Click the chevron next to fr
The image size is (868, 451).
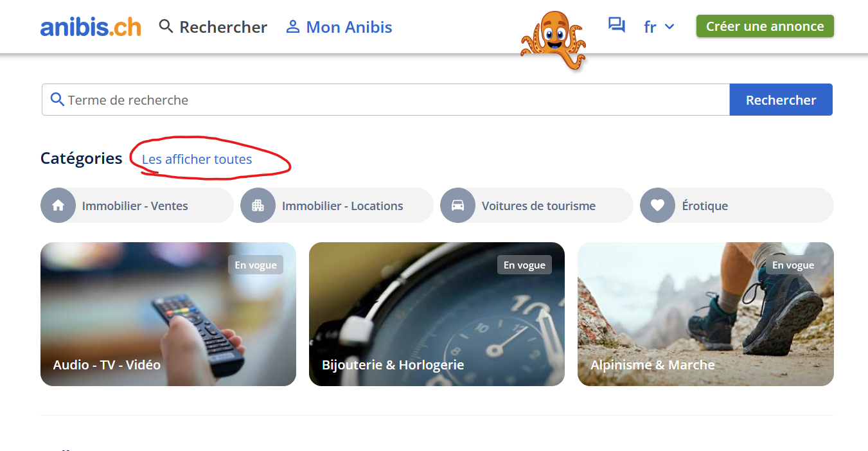(x=669, y=27)
